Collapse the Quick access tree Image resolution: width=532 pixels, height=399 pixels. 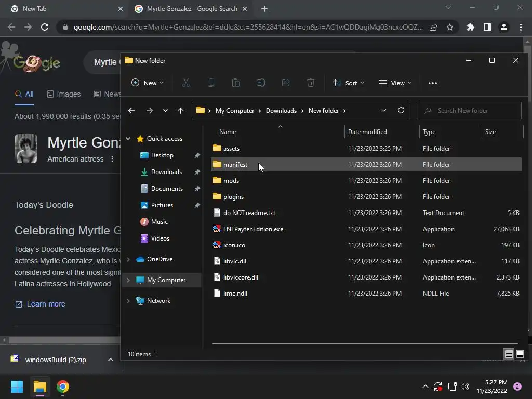click(128, 138)
